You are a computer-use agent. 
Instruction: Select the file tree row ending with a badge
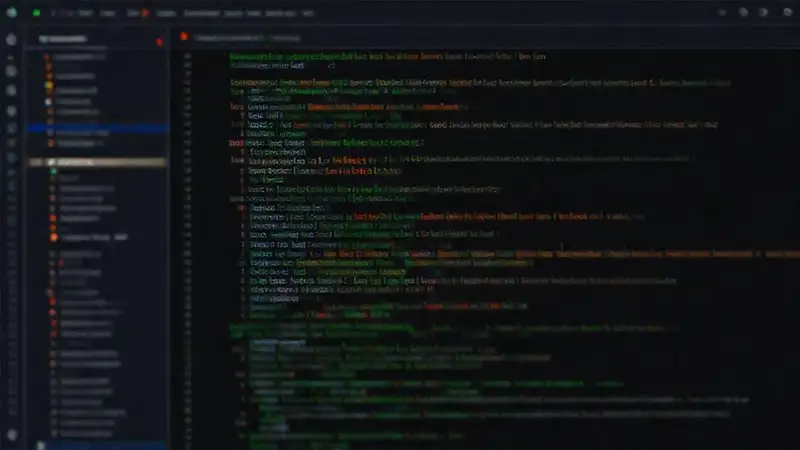point(89,237)
